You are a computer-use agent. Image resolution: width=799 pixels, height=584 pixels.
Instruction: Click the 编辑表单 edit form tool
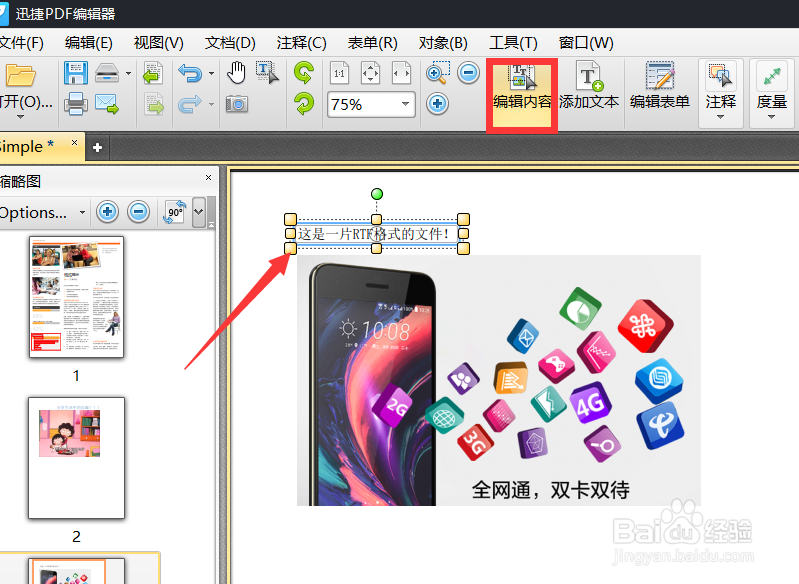[659, 86]
